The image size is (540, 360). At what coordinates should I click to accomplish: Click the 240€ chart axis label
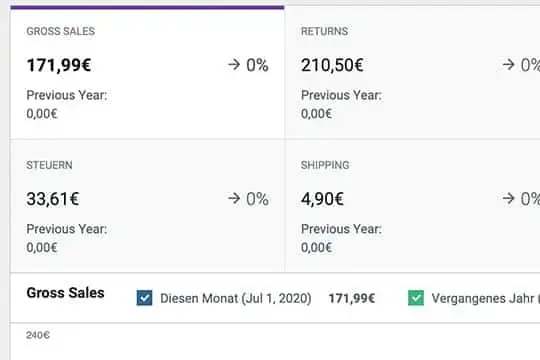point(38,335)
